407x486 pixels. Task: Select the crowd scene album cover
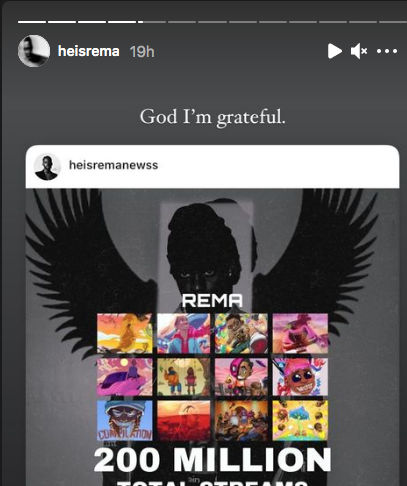[241, 420]
